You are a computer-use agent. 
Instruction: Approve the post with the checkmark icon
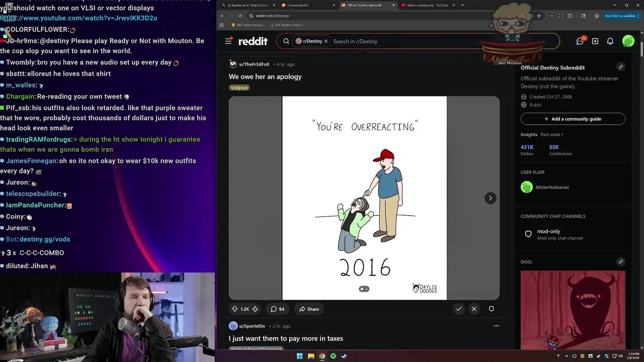pyautogui.click(x=459, y=309)
